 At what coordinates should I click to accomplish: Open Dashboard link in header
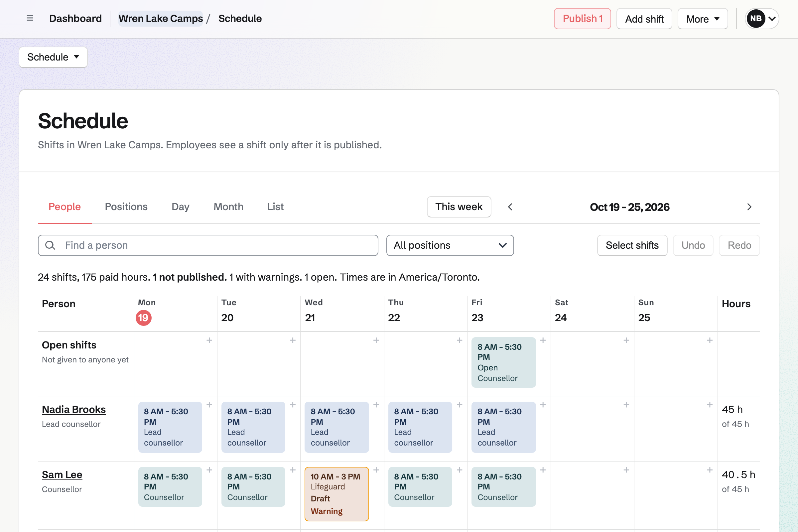[75, 18]
